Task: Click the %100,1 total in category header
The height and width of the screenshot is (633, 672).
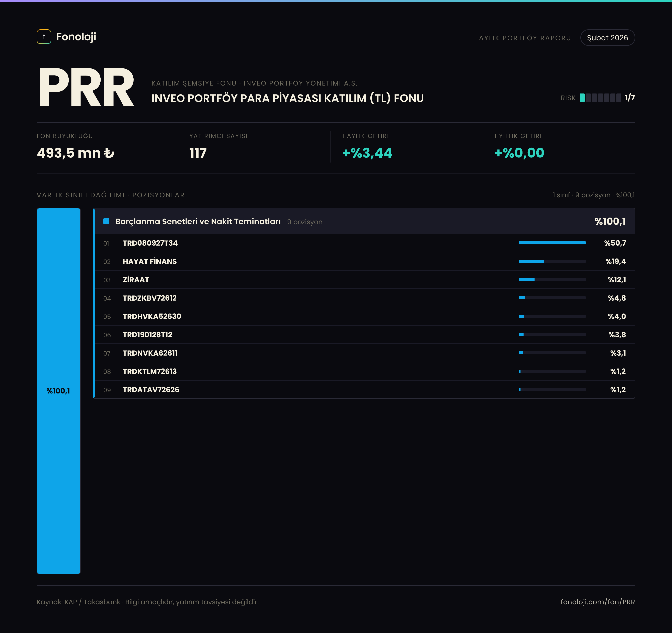Action: (x=610, y=221)
